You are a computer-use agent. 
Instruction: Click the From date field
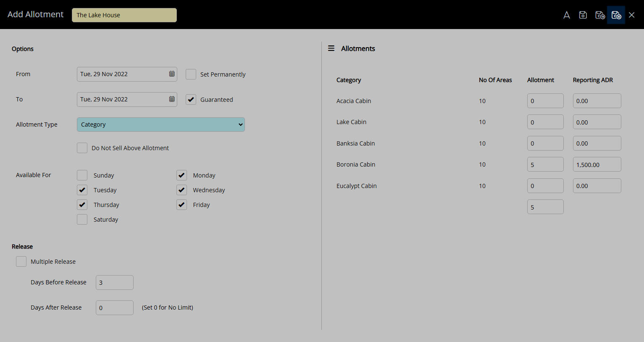[x=127, y=74]
